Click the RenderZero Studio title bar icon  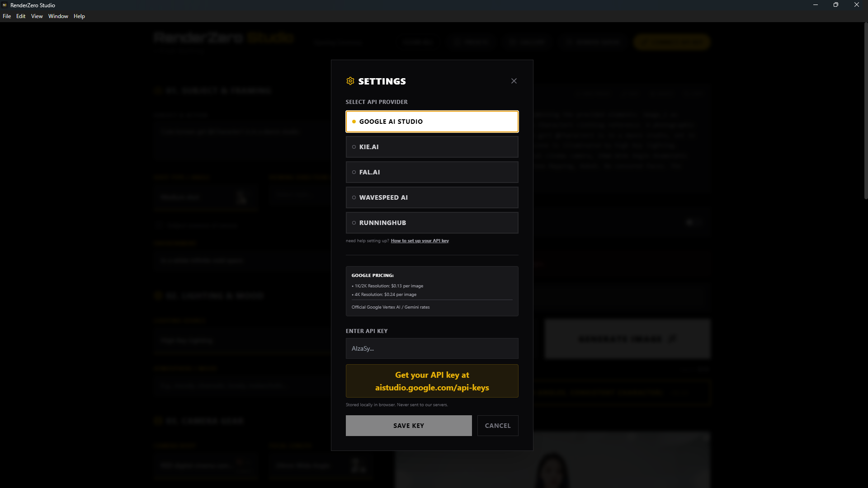click(x=5, y=5)
